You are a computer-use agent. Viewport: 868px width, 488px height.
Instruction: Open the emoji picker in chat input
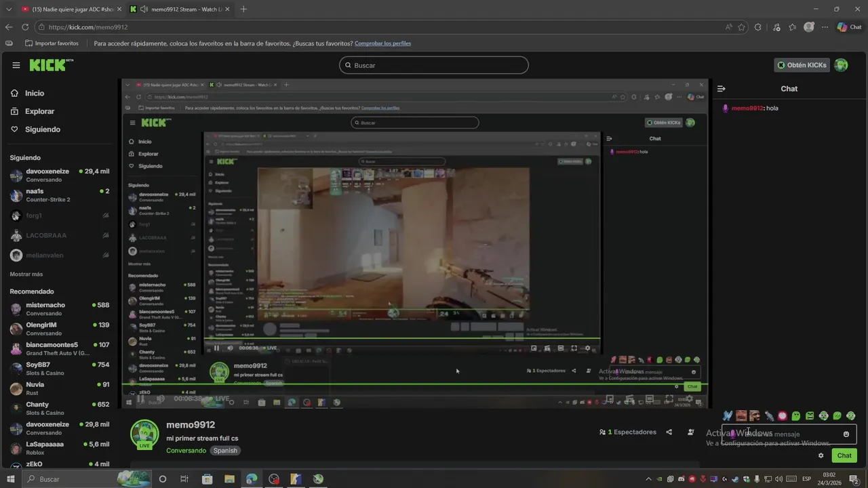pyautogui.click(x=846, y=434)
